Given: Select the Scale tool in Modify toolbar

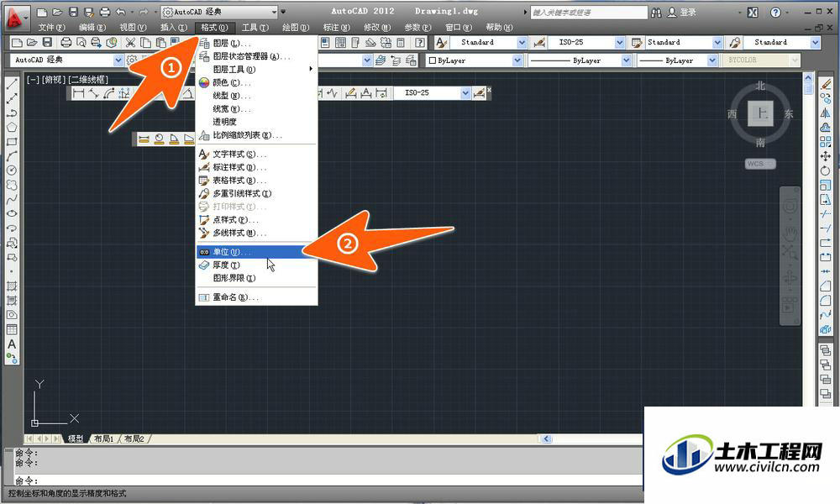Looking at the screenshot, I should tap(826, 186).
